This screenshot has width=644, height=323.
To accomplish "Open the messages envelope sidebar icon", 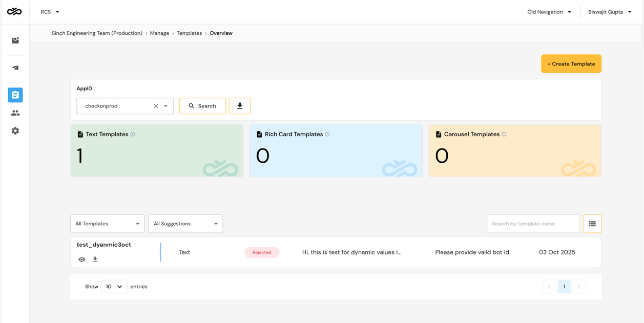I will tap(15, 40).
